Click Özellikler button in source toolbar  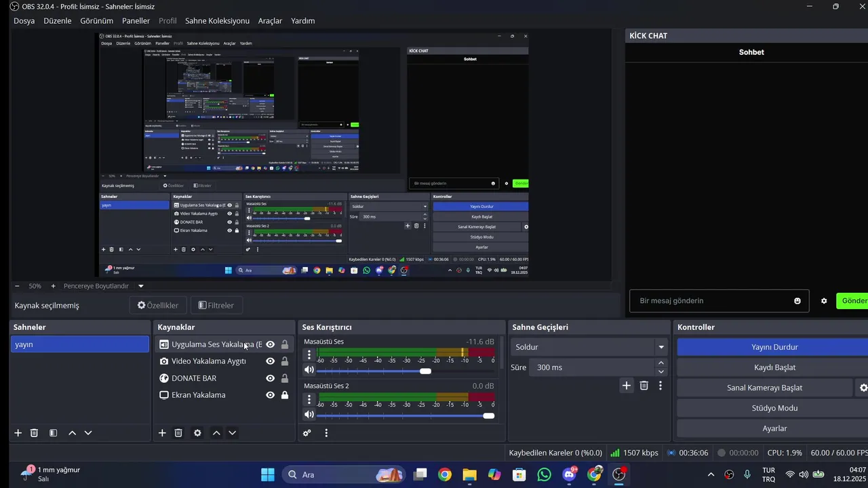click(x=158, y=306)
